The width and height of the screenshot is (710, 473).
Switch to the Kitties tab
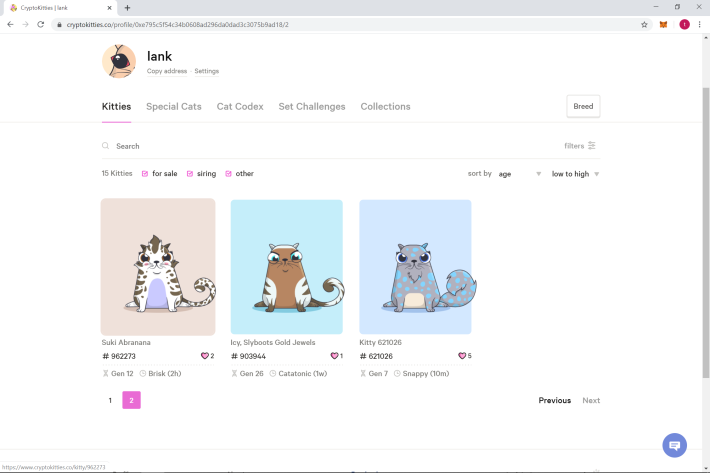[x=116, y=106]
